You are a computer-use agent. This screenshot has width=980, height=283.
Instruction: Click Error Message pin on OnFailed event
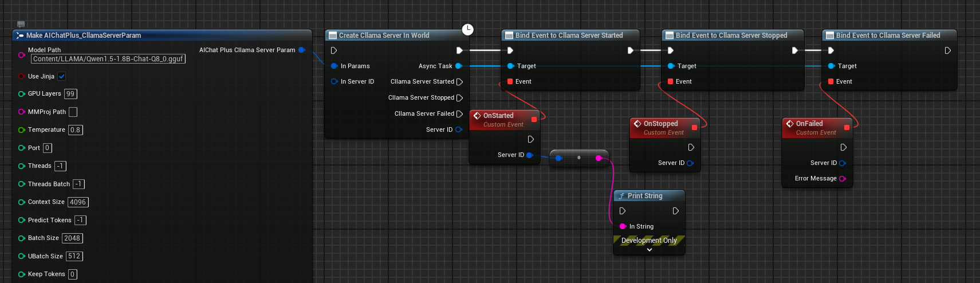tap(843, 179)
